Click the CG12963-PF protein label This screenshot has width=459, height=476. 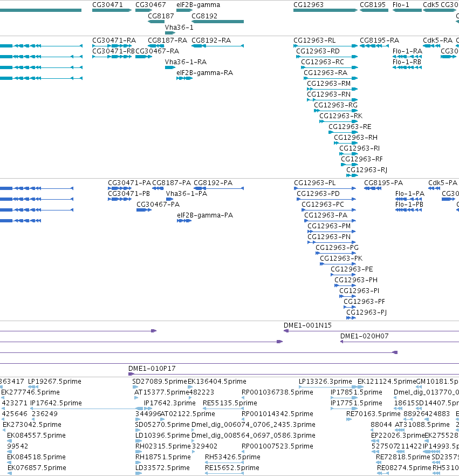point(365,302)
